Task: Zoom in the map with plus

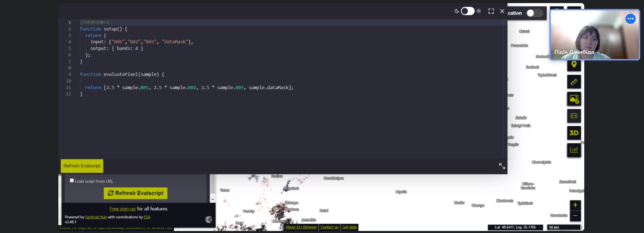Action: tap(575, 205)
